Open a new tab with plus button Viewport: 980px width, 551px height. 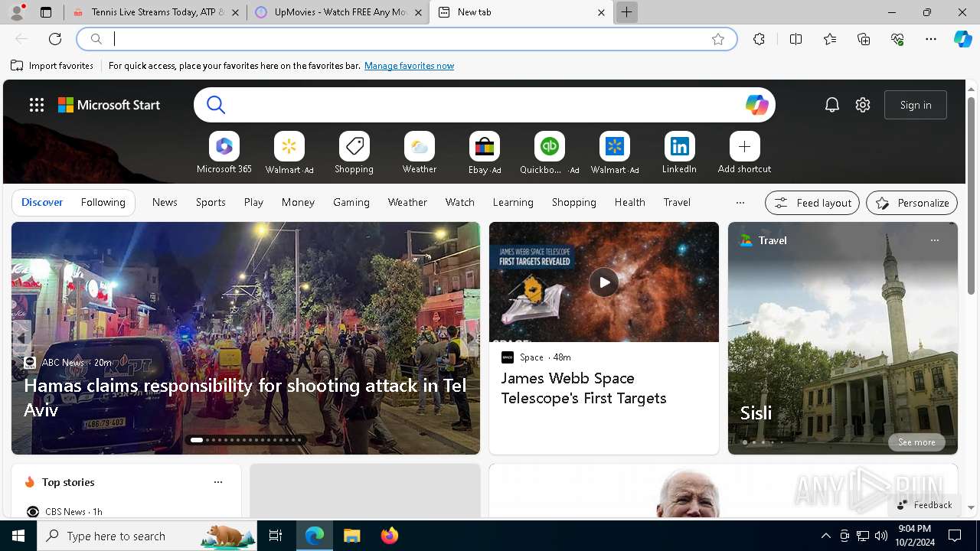tap(626, 12)
